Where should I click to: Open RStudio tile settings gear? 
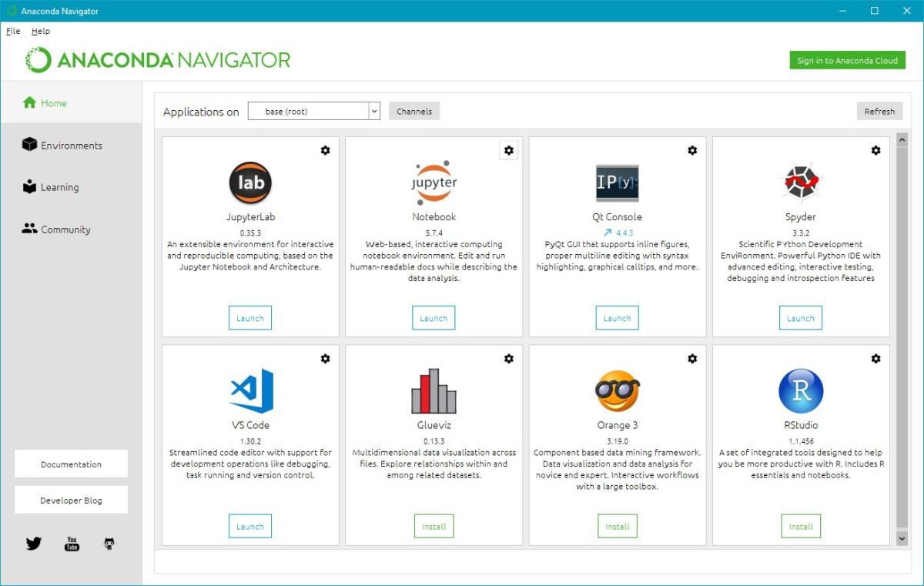pos(875,359)
